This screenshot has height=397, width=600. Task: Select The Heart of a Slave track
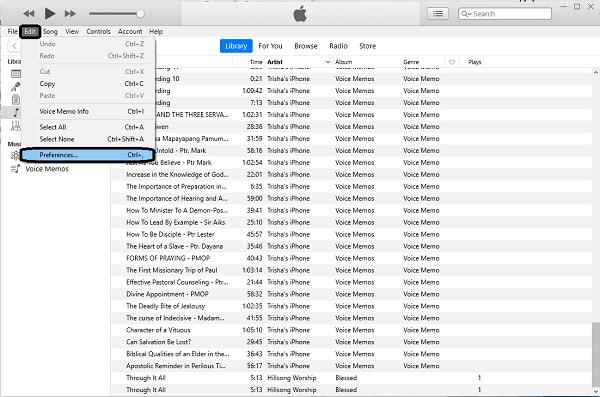point(174,246)
